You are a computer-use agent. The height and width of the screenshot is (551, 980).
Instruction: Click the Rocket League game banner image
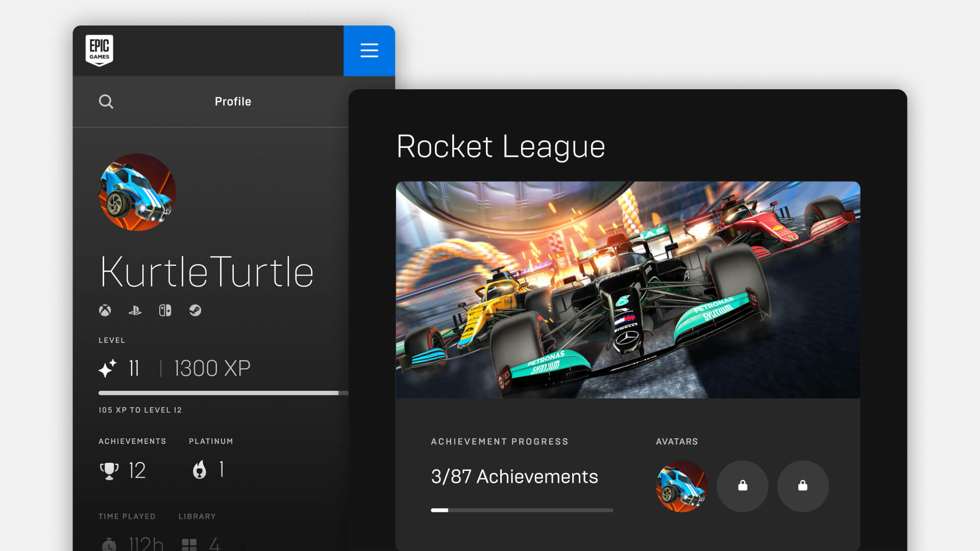click(628, 290)
